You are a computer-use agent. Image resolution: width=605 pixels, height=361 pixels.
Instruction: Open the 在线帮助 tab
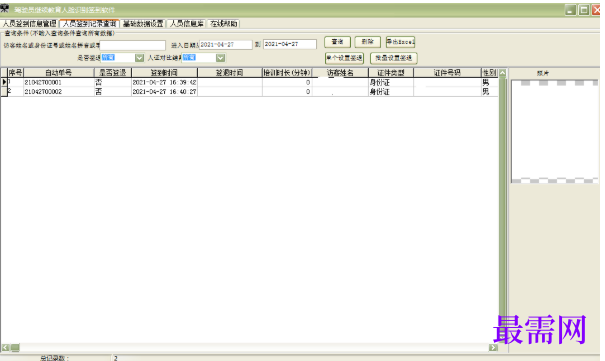pos(224,24)
